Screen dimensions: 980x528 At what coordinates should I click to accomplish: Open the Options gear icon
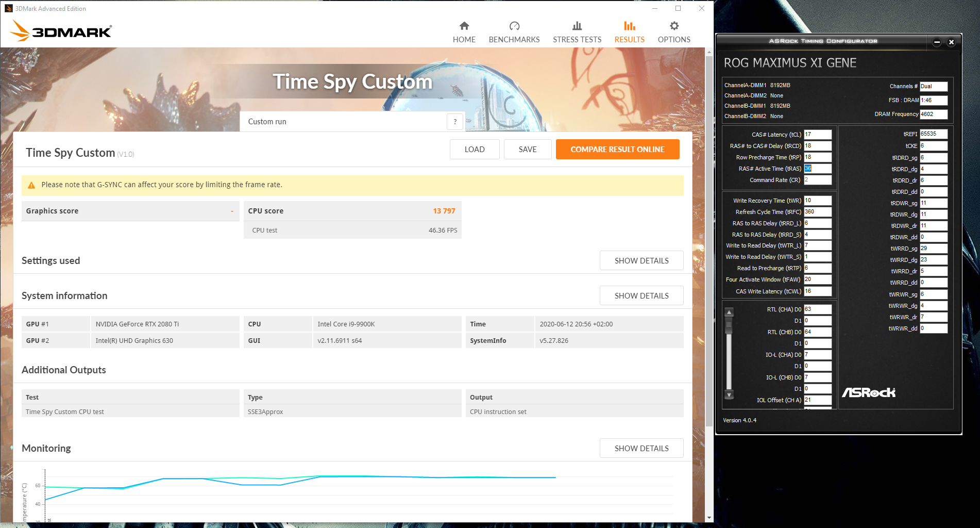pos(674,26)
